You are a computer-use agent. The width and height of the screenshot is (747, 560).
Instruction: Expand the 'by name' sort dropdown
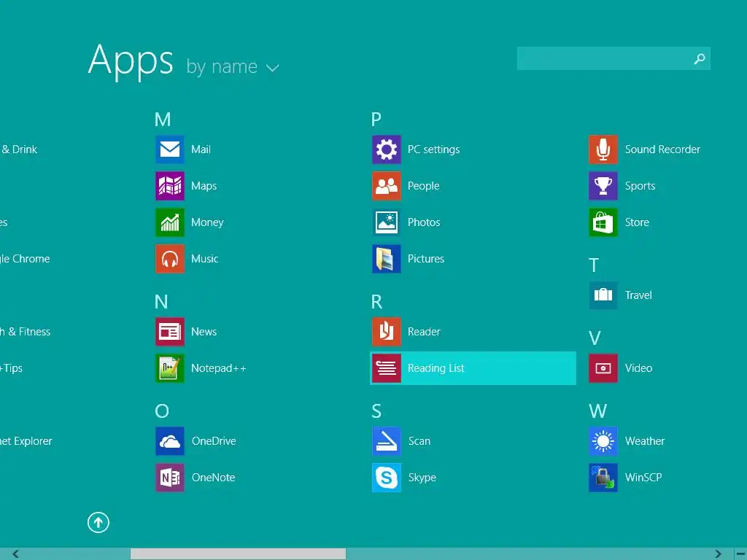coord(232,66)
